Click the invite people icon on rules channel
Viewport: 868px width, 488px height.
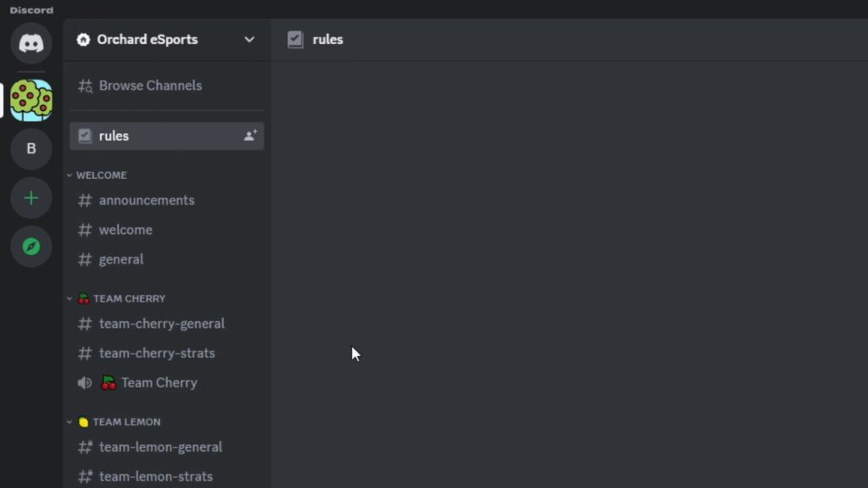tap(250, 136)
